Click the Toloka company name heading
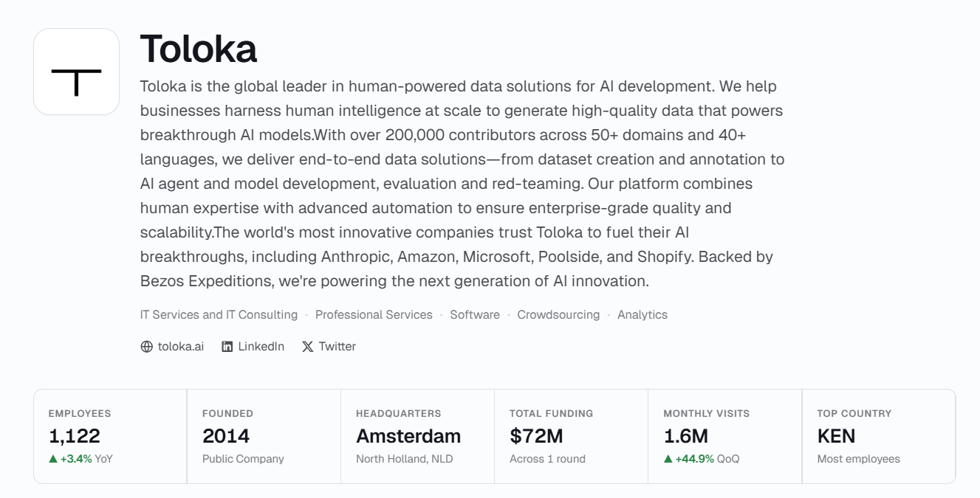This screenshot has width=980, height=498. pyautogui.click(x=198, y=49)
